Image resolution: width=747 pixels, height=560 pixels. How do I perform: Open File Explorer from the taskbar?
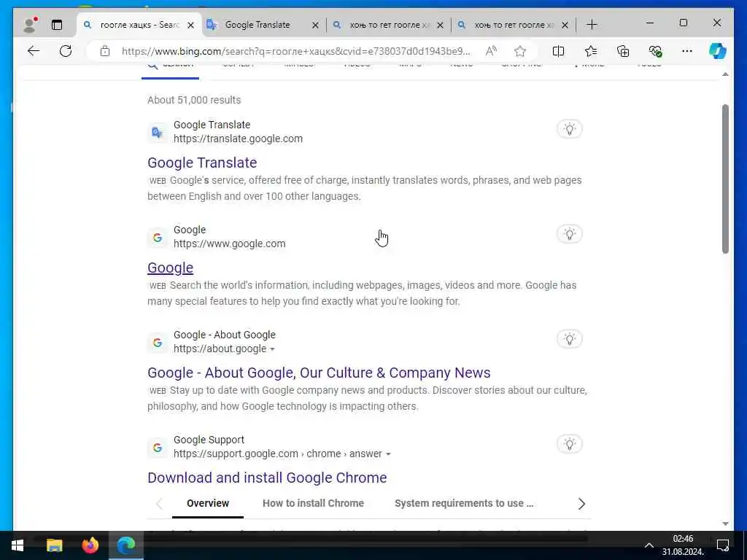(54, 545)
